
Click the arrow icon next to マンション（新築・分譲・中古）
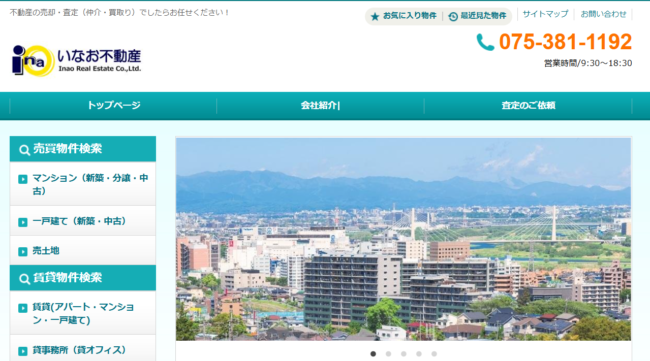pos(23,179)
